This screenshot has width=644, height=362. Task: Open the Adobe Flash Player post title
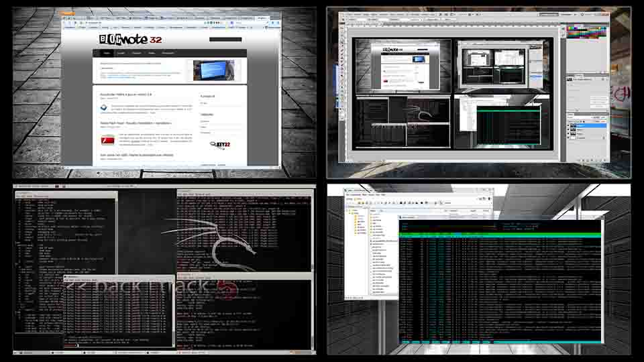click(x=136, y=123)
